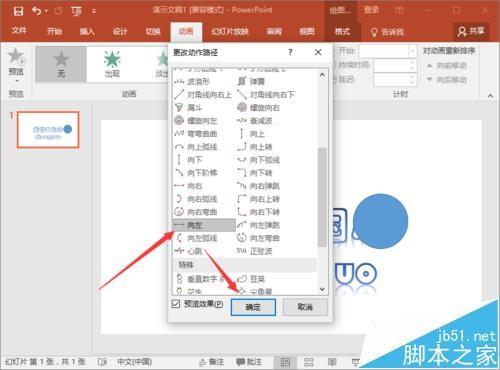Switch to the 切换 tab
This screenshot has height=370, width=500.
[x=153, y=31]
